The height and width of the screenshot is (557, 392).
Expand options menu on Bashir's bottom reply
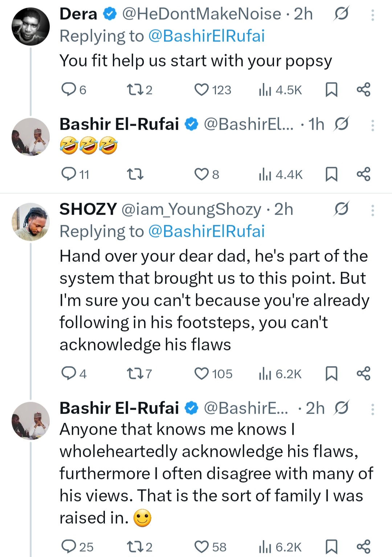373,409
